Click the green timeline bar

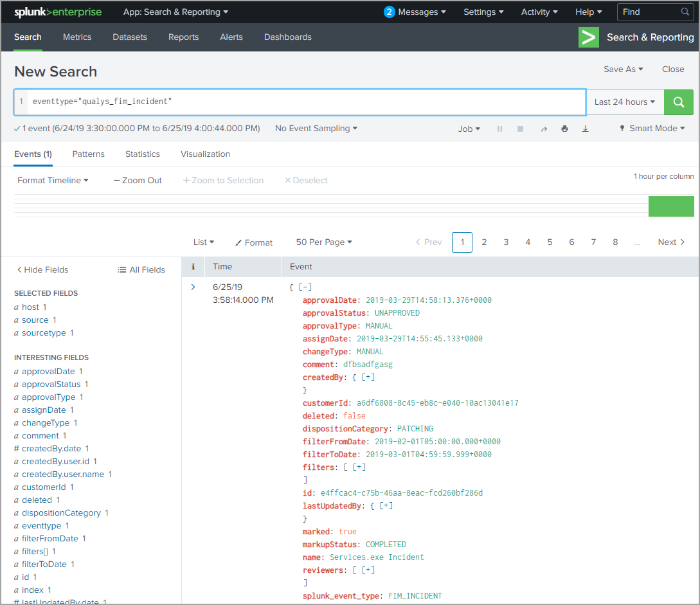670,206
